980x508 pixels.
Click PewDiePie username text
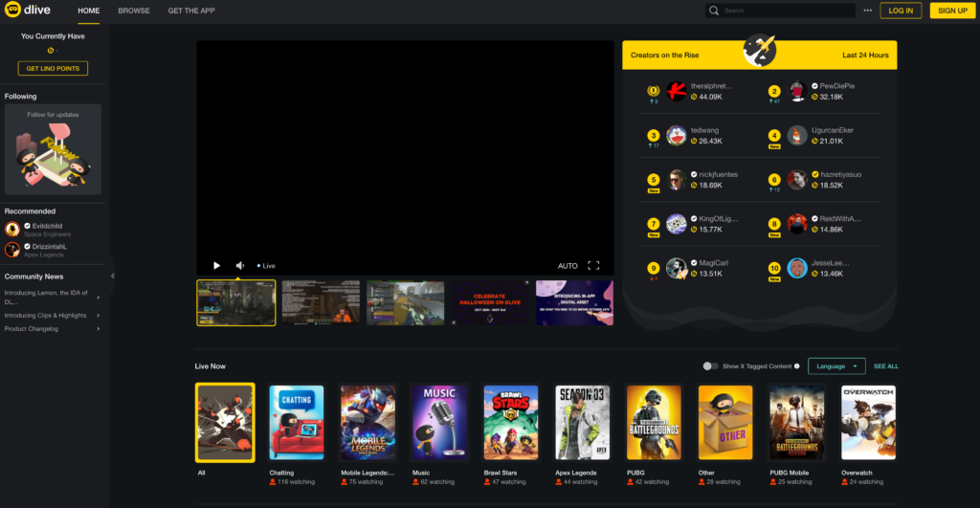click(x=836, y=86)
